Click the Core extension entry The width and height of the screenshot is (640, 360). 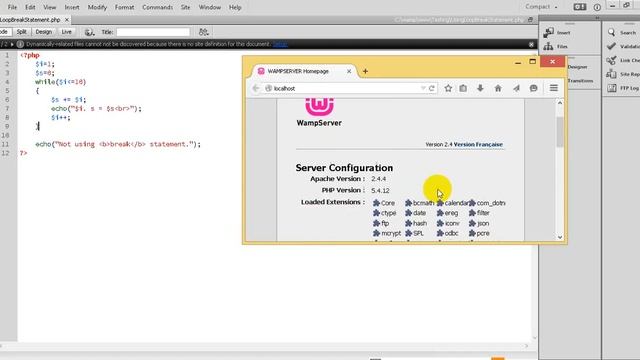[x=384, y=203]
